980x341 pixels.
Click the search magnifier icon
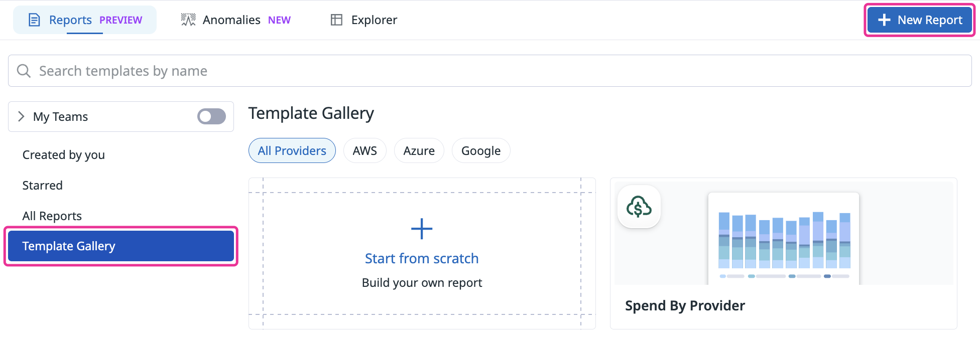24,71
